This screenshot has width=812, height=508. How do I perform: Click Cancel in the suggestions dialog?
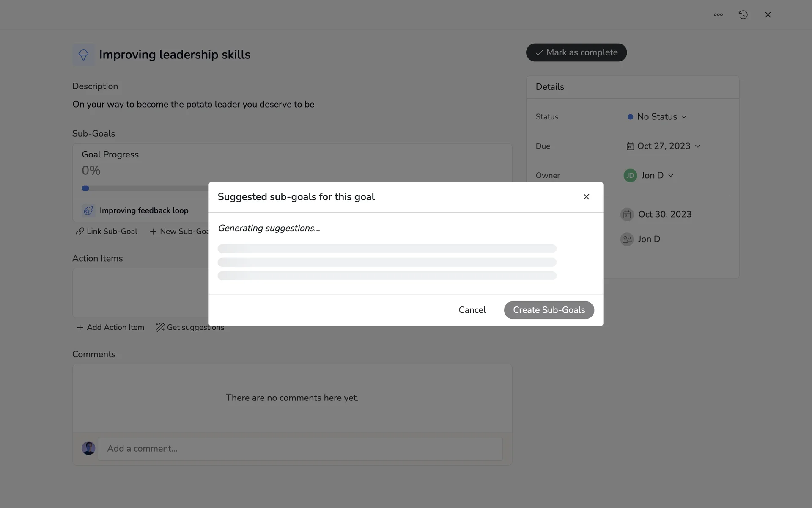click(472, 310)
